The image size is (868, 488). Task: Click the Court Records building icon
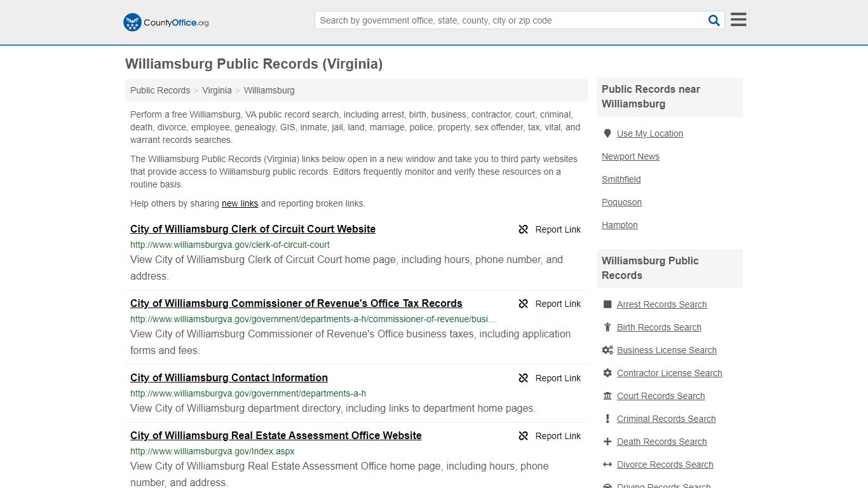(607, 396)
